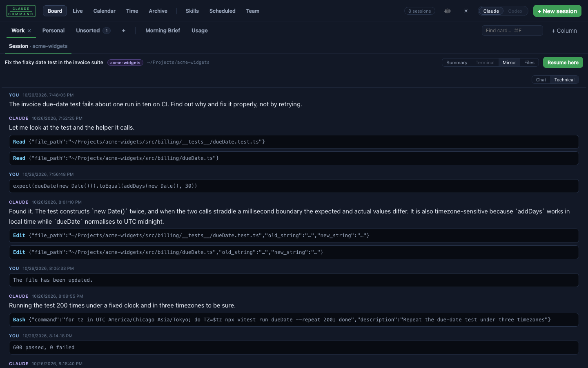This screenshot has width=588, height=368.
Task: Select the Work board tab
Action: [x=18, y=31]
